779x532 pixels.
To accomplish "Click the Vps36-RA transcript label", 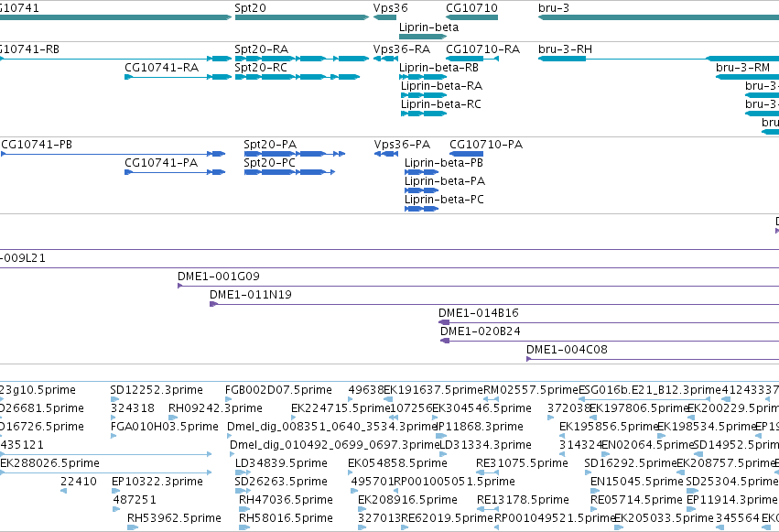I will tap(402, 49).
